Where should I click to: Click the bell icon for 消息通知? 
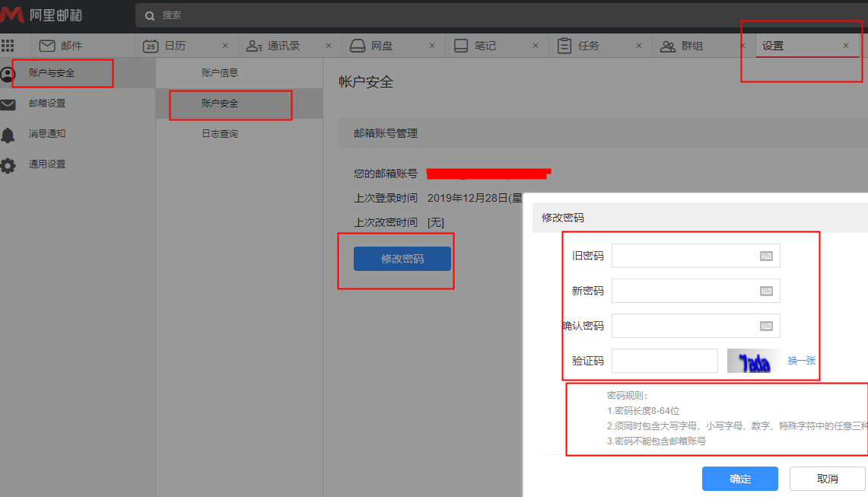click(x=8, y=135)
